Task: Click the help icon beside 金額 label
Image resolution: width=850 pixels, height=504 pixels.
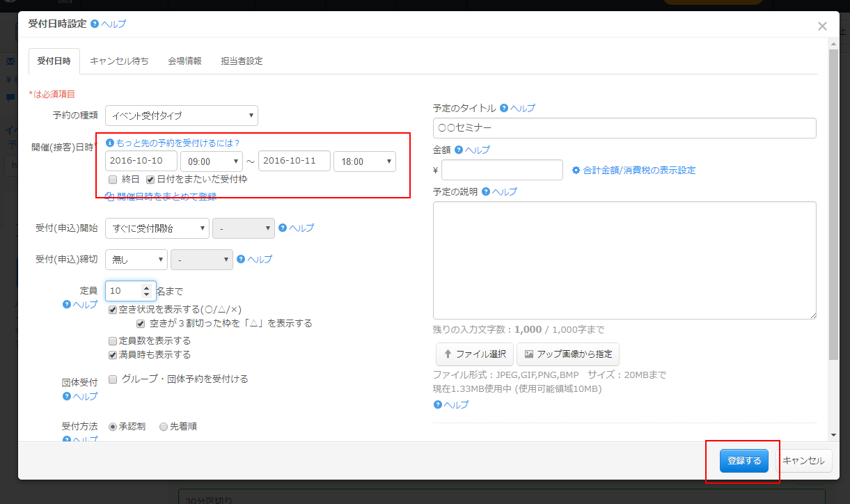Action: click(x=459, y=150)
